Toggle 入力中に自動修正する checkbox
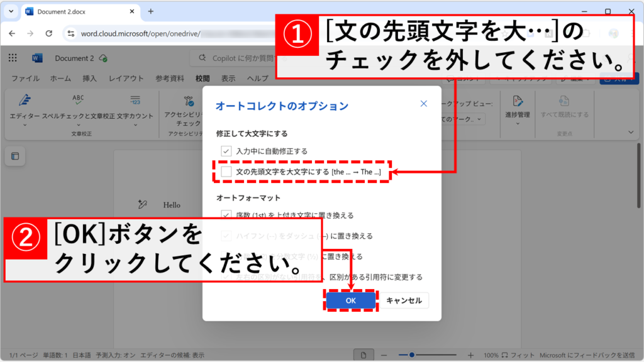Viewport: 644px width, 362px height. coord(226,151)
